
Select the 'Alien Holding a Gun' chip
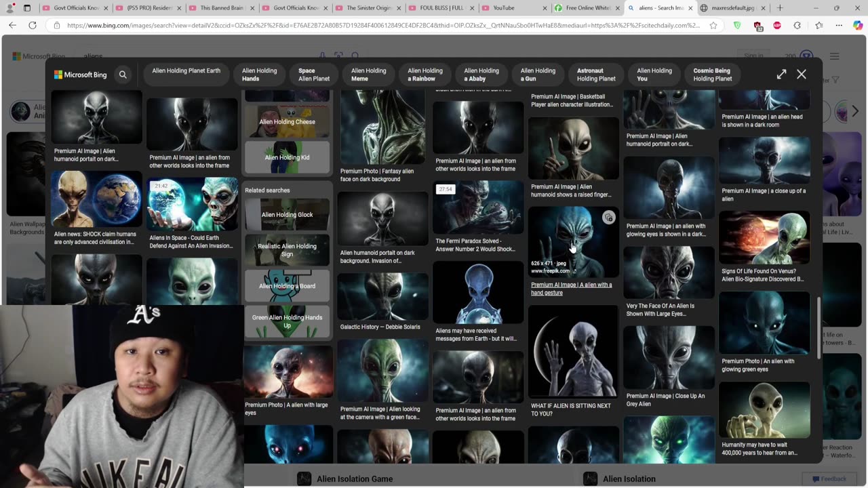(538, 75)
